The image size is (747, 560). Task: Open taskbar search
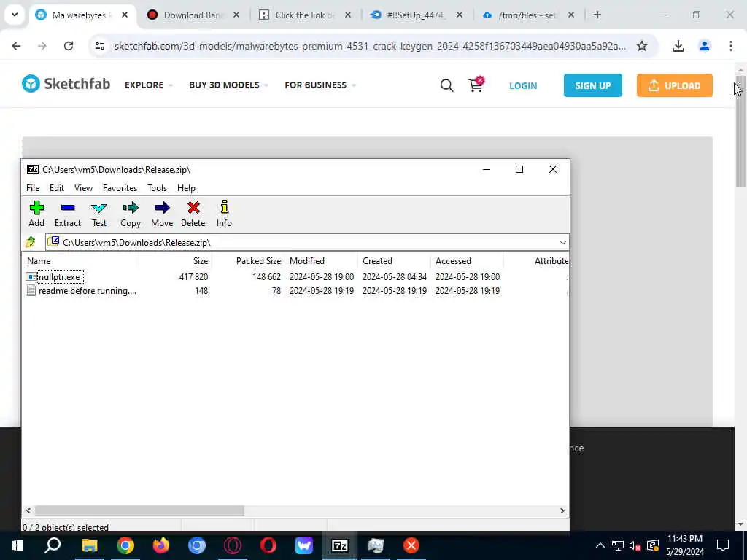(x=53, y=545)
